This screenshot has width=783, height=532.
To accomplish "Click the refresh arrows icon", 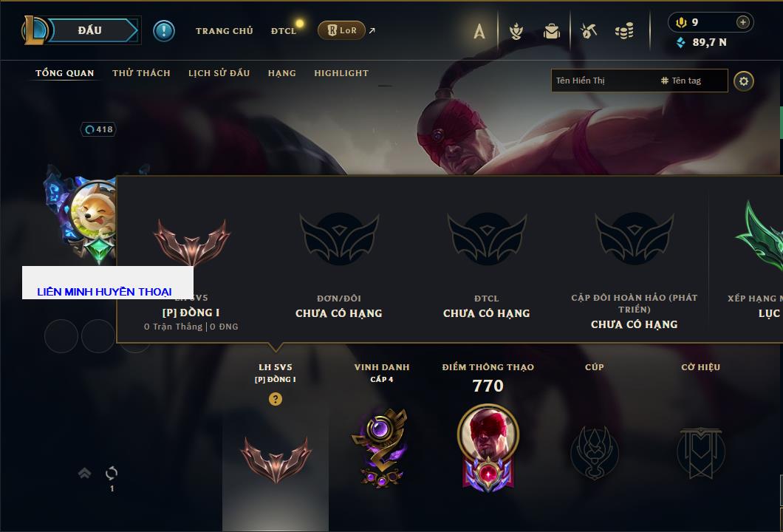I will pos(112,473).
